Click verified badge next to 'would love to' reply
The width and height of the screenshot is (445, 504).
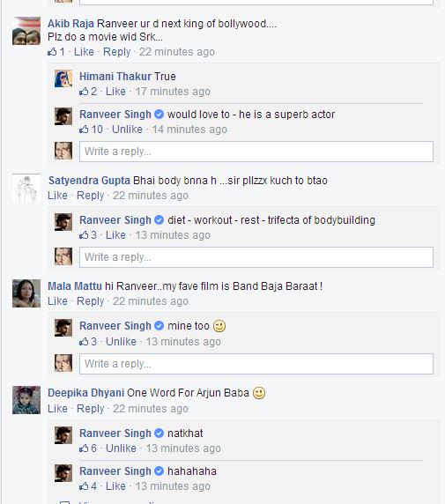click(x=159, y=115)
